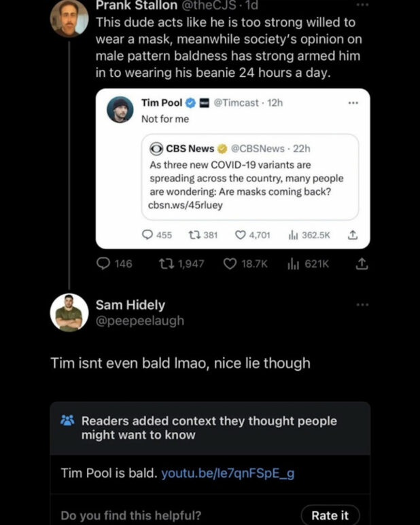View Tim Pool tweet's 362.5K views

click(294, 235)
